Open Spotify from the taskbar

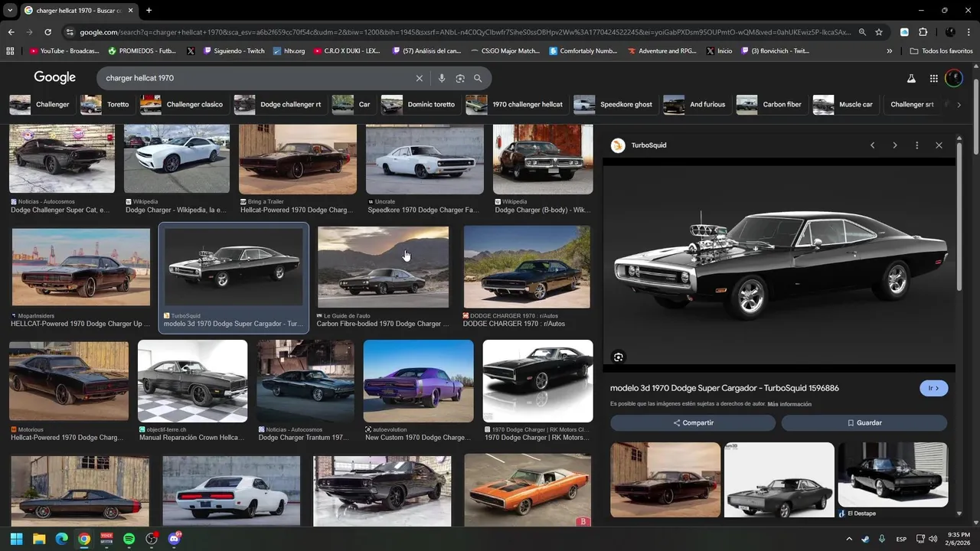(x=129, y=539)
